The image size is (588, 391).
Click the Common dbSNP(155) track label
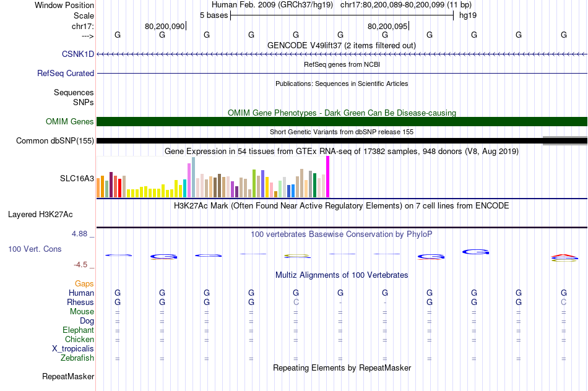[55, 140]
